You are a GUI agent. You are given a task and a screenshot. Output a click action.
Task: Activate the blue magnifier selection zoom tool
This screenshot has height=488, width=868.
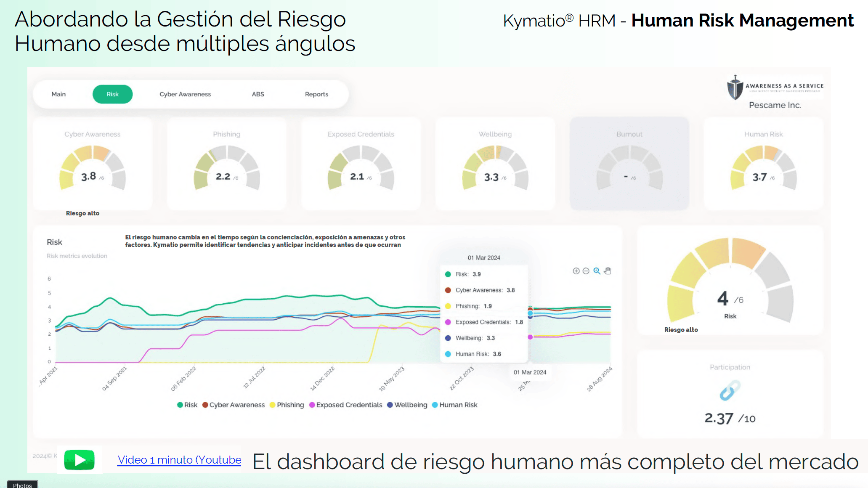(x=596, y=271)
